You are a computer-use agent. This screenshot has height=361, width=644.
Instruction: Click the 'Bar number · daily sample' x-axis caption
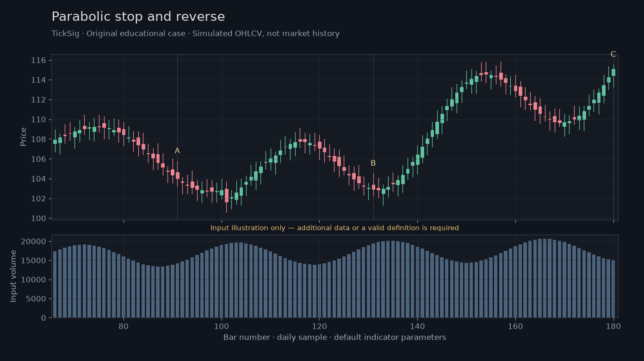tap(334, 337)
